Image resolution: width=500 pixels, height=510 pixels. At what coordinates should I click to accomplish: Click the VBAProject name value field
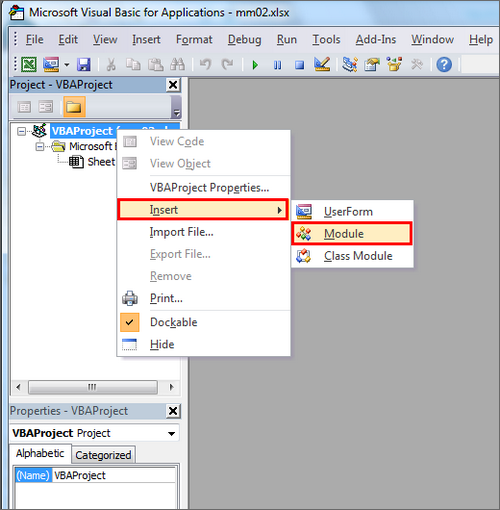[x=114, y=475]
